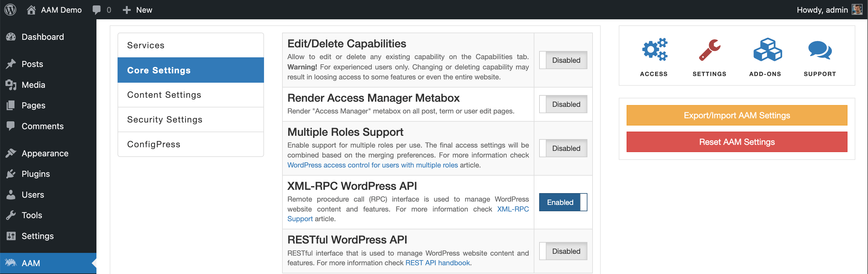Click the Tools wrench icon
868x274 pixels.
11,215
